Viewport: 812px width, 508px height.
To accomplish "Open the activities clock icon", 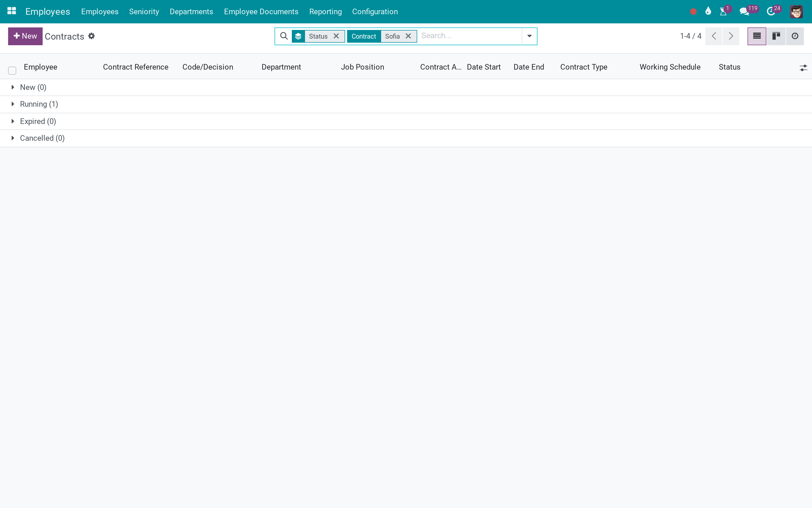I will tap(771, 12).
